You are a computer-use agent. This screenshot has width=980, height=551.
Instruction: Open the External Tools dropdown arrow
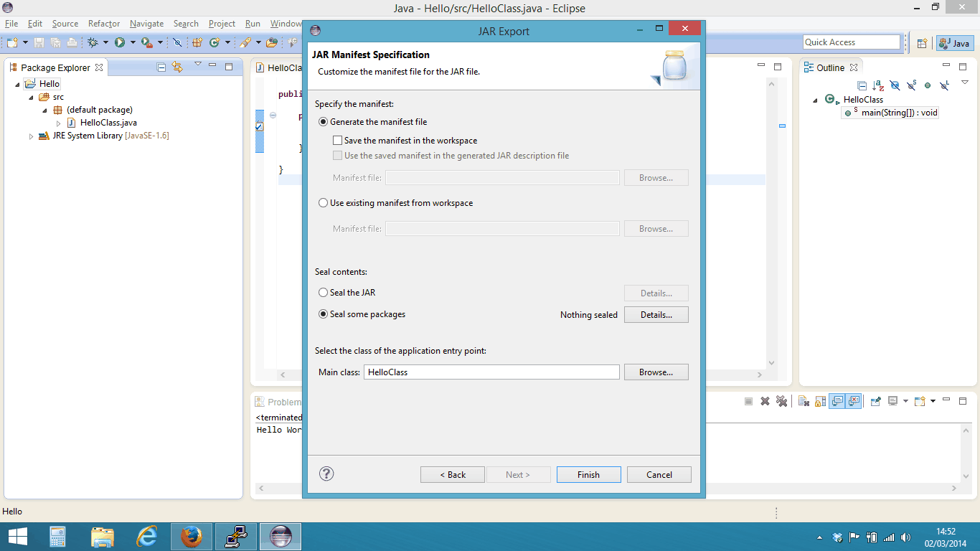(x=159, y=42)
